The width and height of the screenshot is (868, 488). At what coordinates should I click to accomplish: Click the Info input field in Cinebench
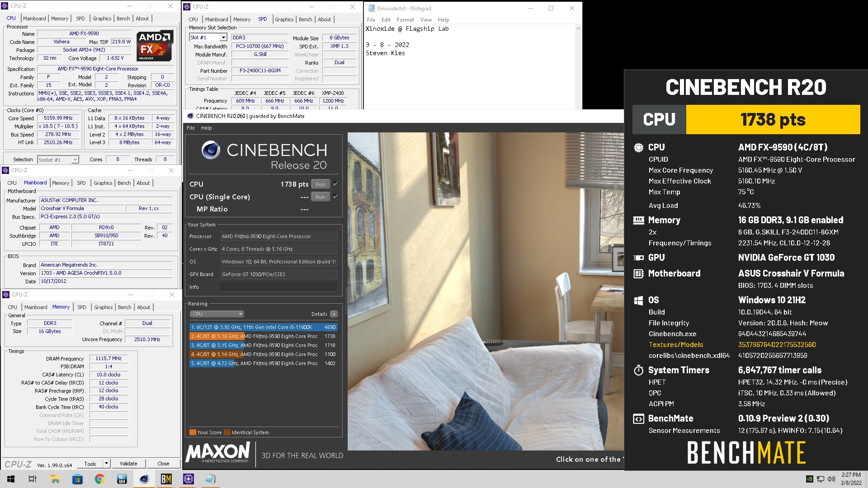pos(278,287)
